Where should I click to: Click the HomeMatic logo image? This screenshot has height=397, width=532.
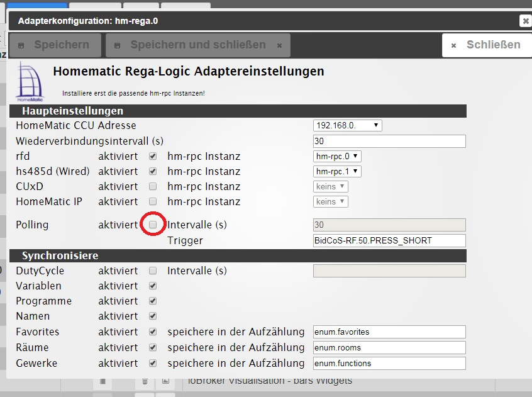30,81
